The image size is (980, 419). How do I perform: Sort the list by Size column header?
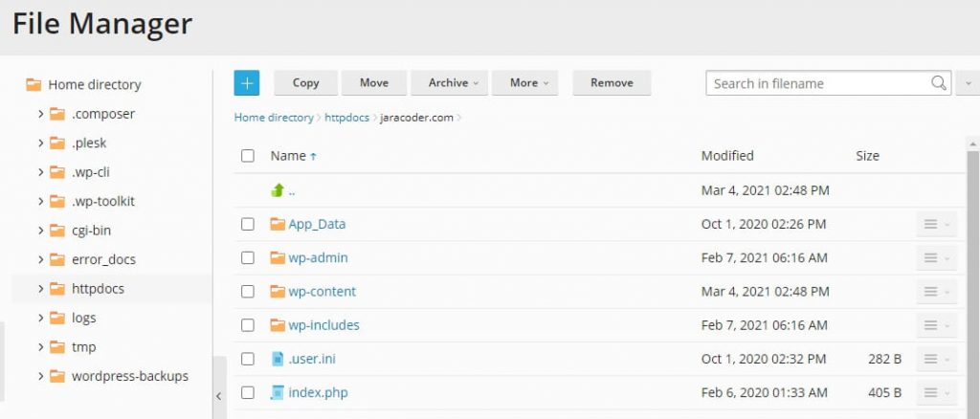pyautogui.click(x=867, y=156)
